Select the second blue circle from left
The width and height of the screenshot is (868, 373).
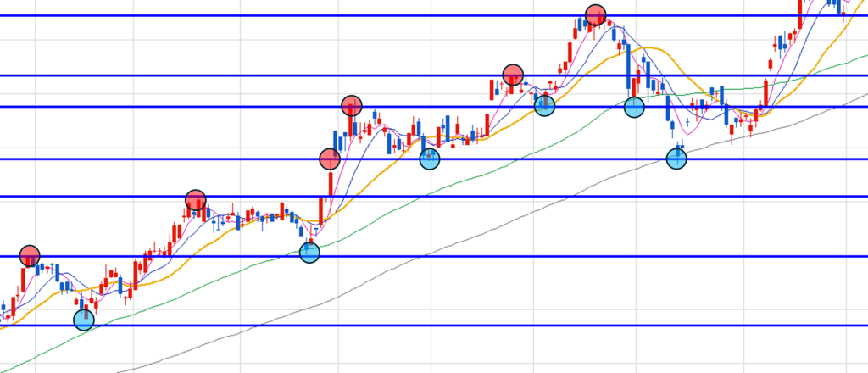pyautogui.click(x=310, y=252)
